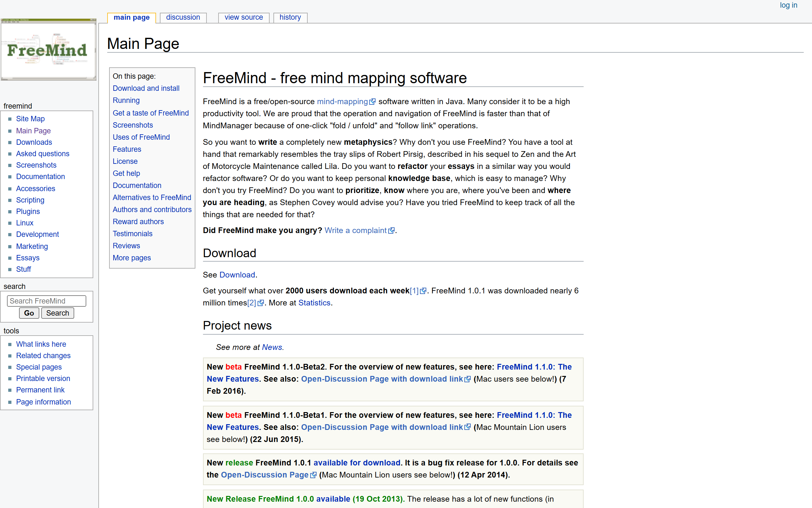This screenshot has height=508, width=812.
Task: Switch to the view source tab
Action: point(244,17)
